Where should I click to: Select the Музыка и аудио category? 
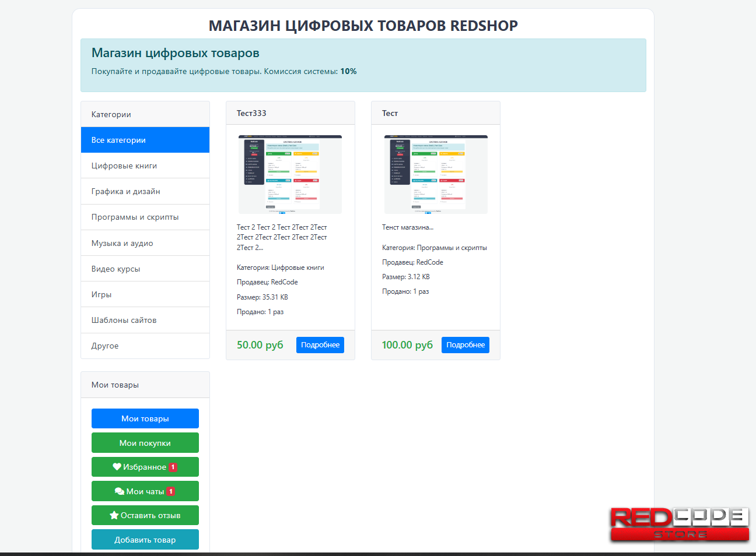pyautogui.click(x=145, y=243)
